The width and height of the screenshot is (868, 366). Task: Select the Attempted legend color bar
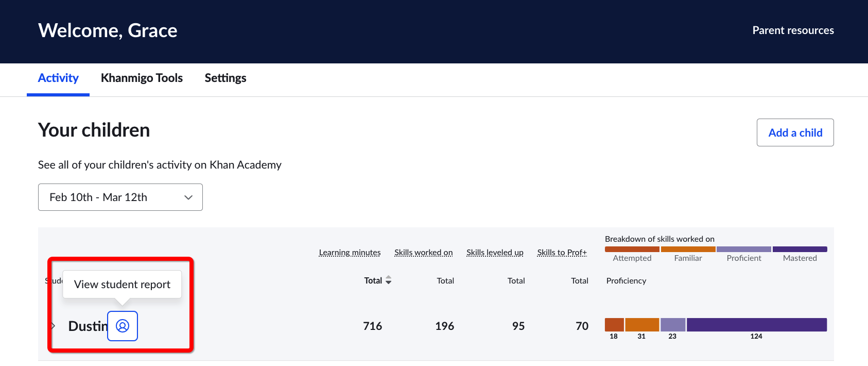632,249
